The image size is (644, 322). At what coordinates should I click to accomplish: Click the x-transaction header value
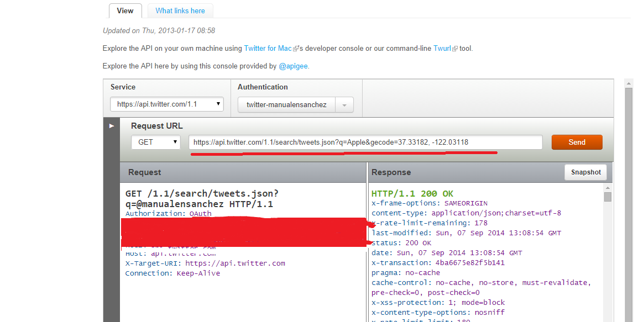[470, 263]
